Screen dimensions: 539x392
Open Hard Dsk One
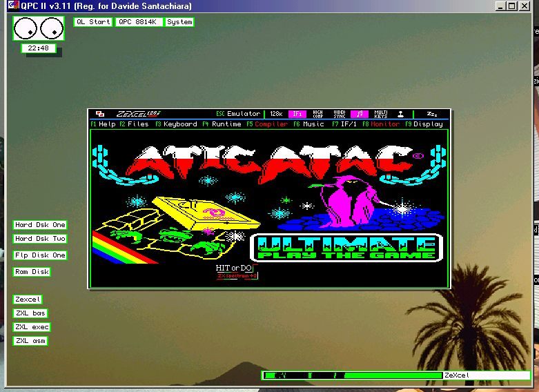tap(40, 225)
